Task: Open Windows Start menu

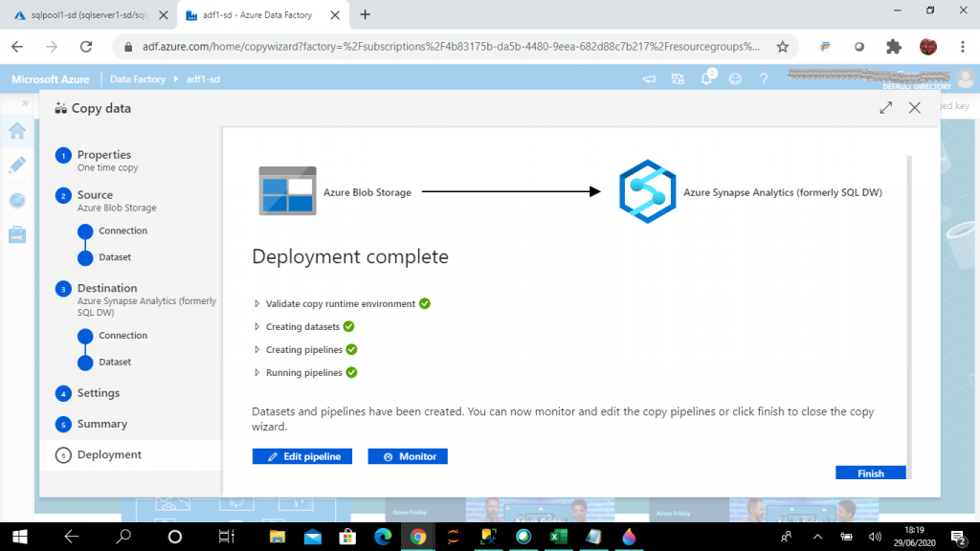Action: (19, 537)
